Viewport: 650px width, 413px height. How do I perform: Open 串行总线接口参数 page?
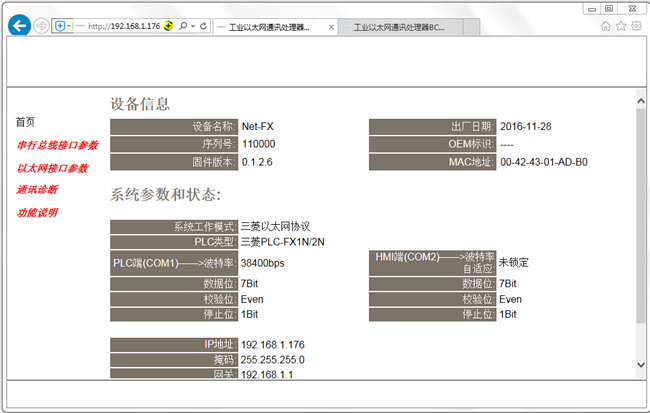coord(57,145)
